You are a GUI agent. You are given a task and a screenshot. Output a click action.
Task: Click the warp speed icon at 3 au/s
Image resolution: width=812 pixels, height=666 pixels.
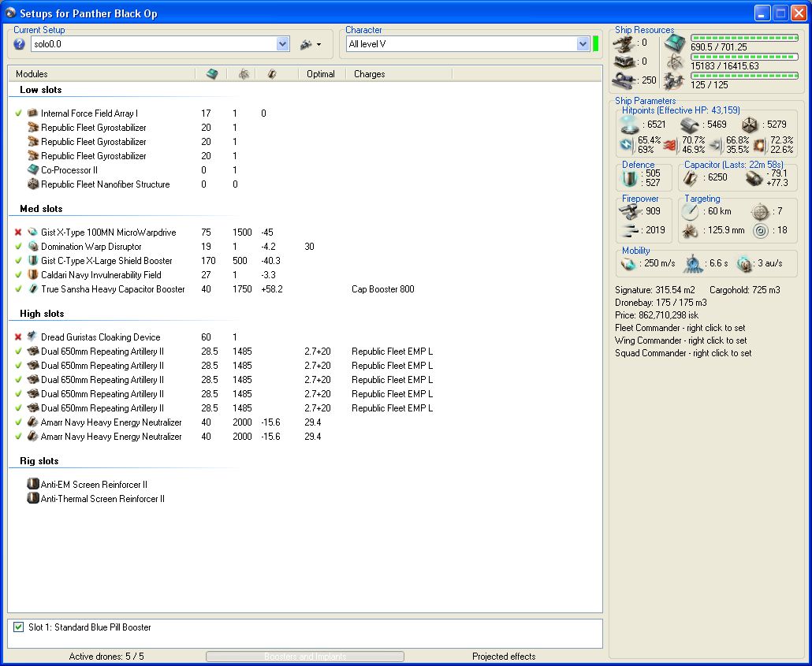743,263
